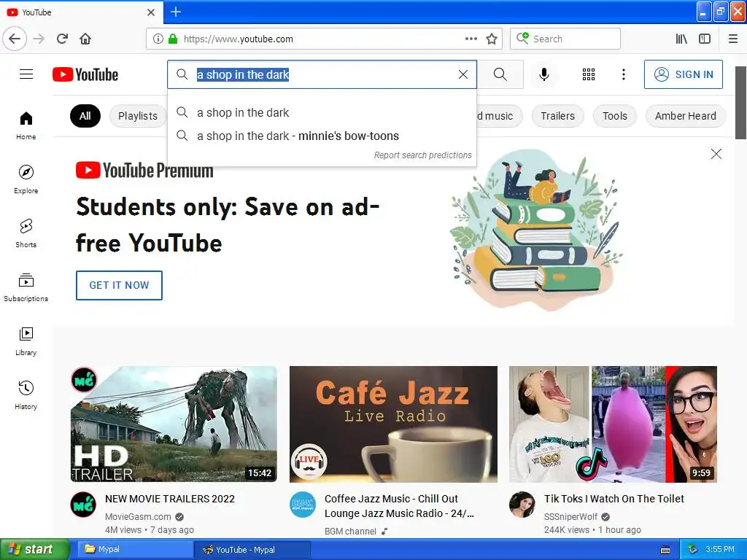Click the SSSniperWolf channel avatar
Image resolution: width=747 pixels, height=560 pixels.
(522, 505)
